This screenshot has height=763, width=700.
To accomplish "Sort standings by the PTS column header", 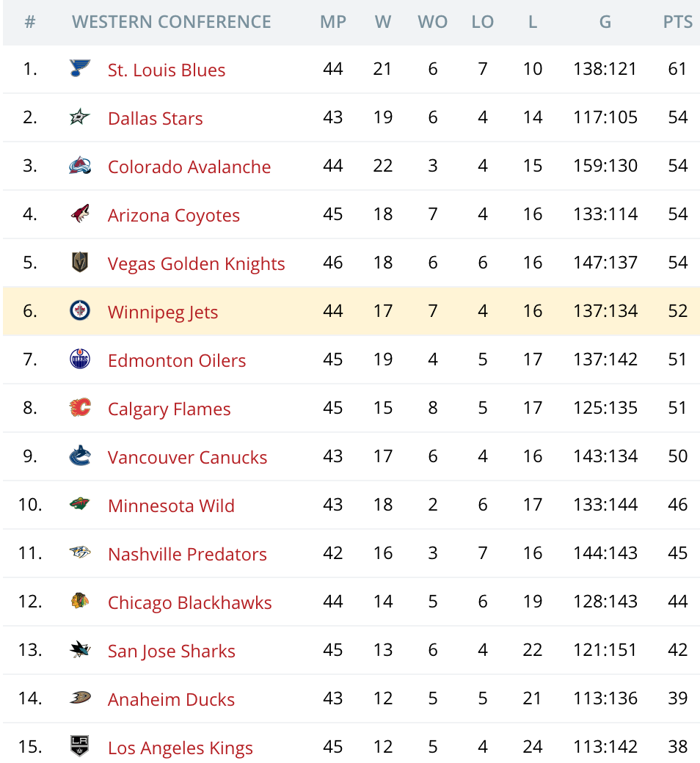I will [677, 22].
